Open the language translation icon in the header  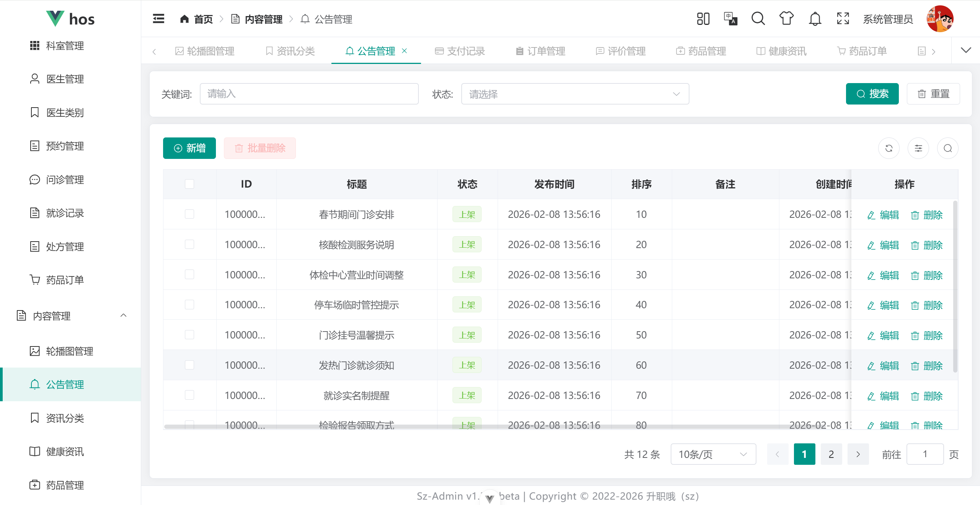click(730, 19)
